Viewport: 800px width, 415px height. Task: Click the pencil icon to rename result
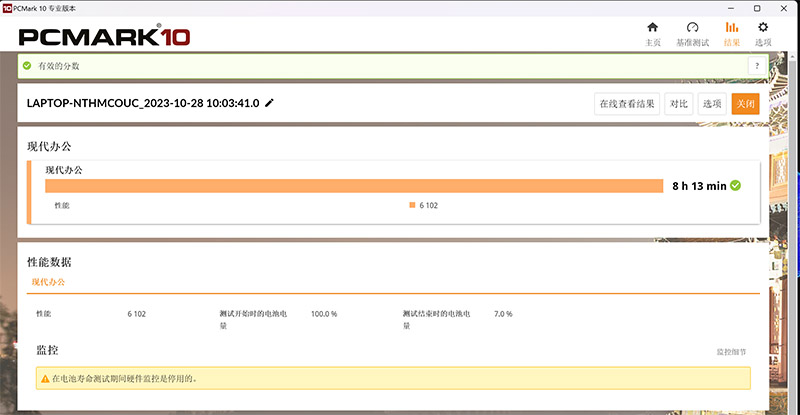(269, 103)
